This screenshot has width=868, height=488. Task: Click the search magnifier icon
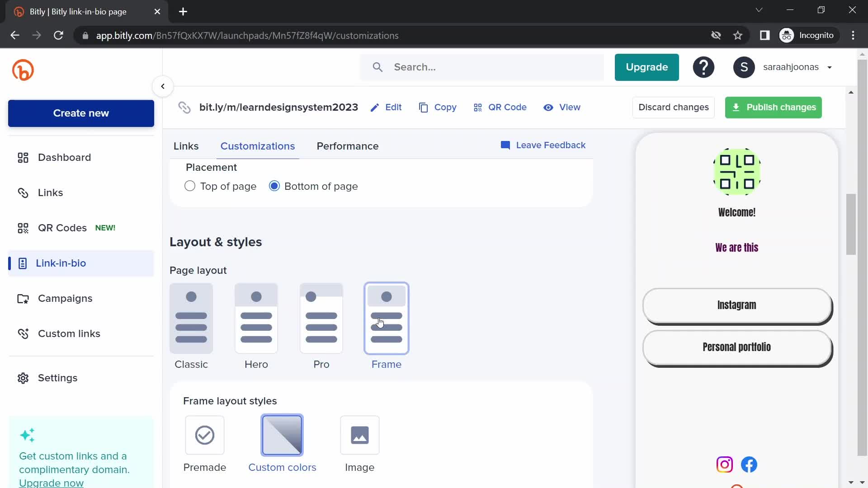point(377,67)
